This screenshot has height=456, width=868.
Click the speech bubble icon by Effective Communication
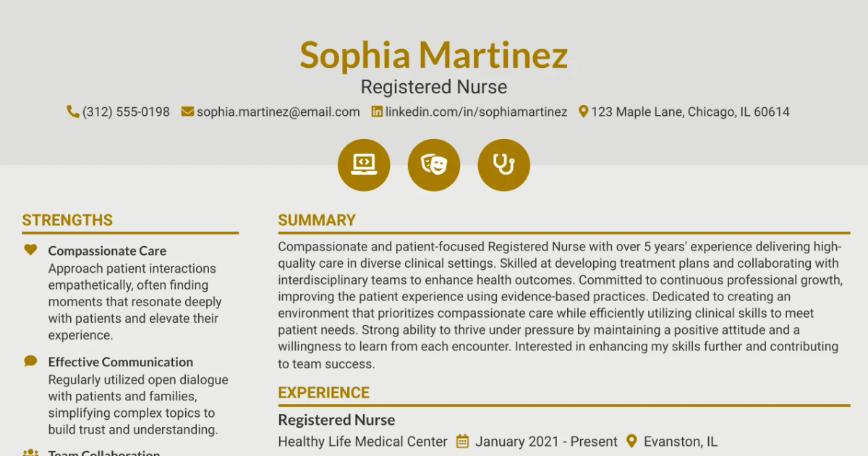click(30, 361)
